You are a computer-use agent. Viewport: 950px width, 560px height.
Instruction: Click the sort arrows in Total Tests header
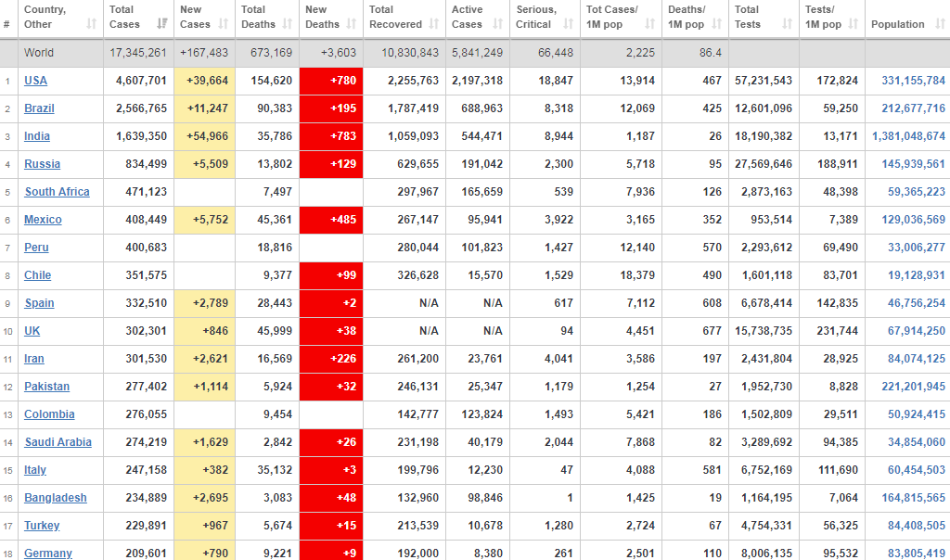click(787, 24)
